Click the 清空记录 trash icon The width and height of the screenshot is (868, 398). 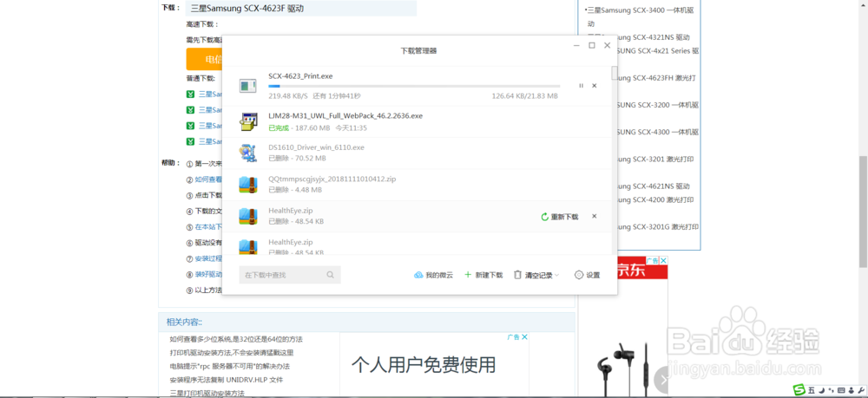click(x=517, y=275)
